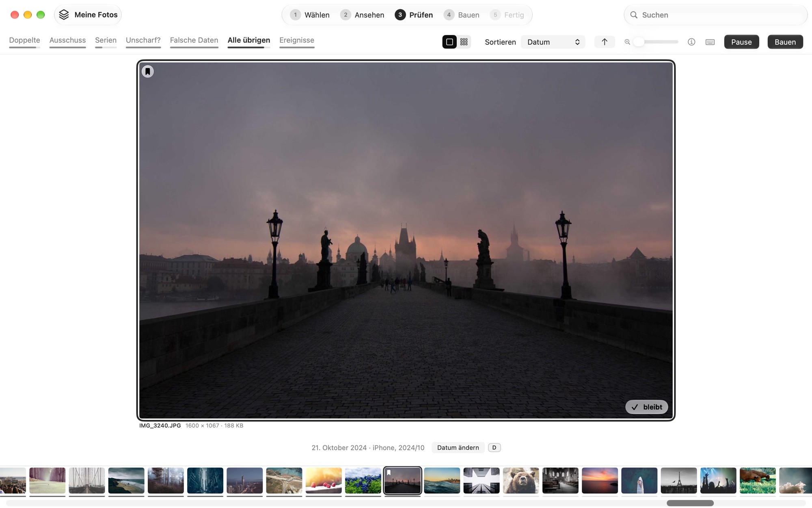Viewport: 812px width, 508px height.
Task: Select the blue flowers field thumbnail
Action: coord(363,480)
